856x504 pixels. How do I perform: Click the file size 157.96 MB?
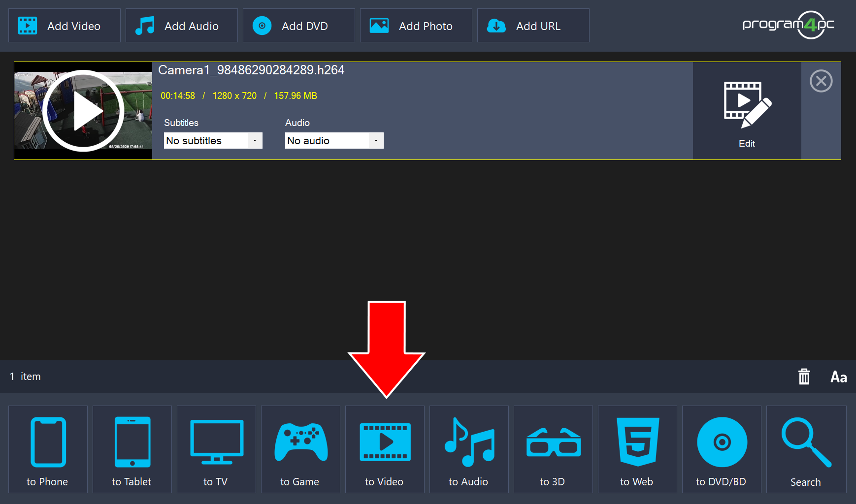(296, 96)
